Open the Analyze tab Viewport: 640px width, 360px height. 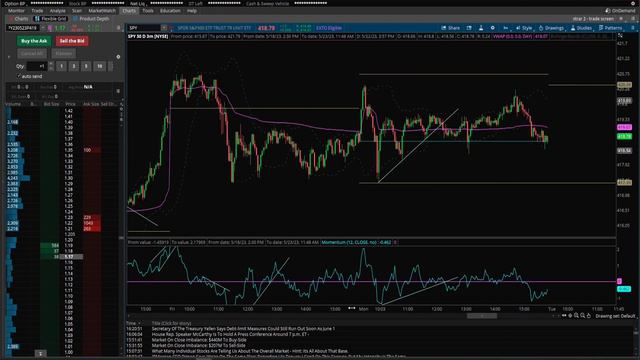58,11
